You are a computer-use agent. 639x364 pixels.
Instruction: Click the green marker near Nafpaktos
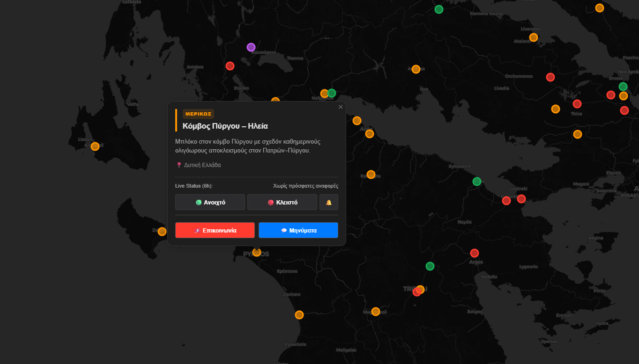(332, 93)
